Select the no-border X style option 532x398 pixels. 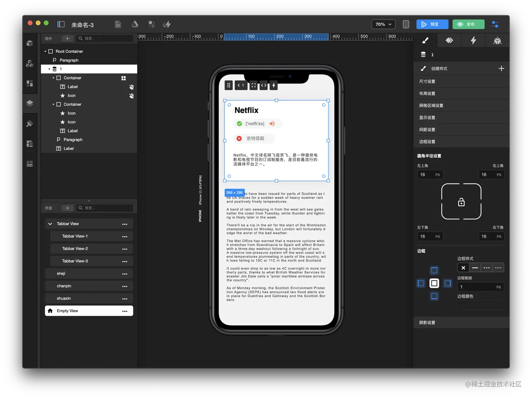pos(463,268)
